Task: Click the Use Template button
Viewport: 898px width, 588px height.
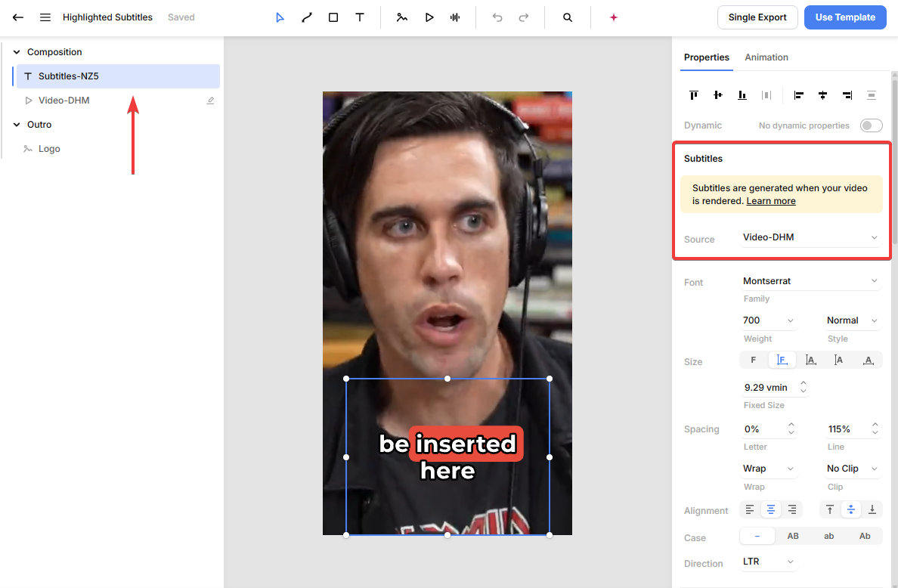Action: [x=845, y=17]
